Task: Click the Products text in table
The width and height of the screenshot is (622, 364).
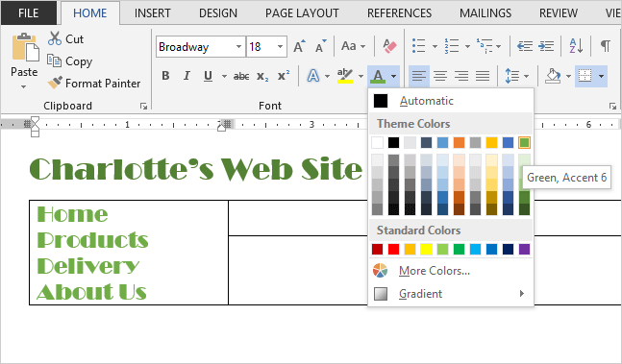Action: tap(92, 240)
